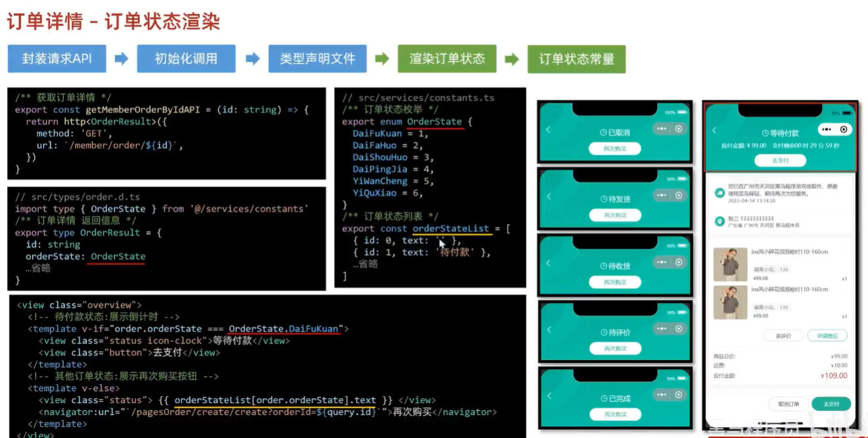Tap the capsule close circle on the 已取消 phone
Image resolution: width=868 pixels, height=438 pixels.
(679, 129)
